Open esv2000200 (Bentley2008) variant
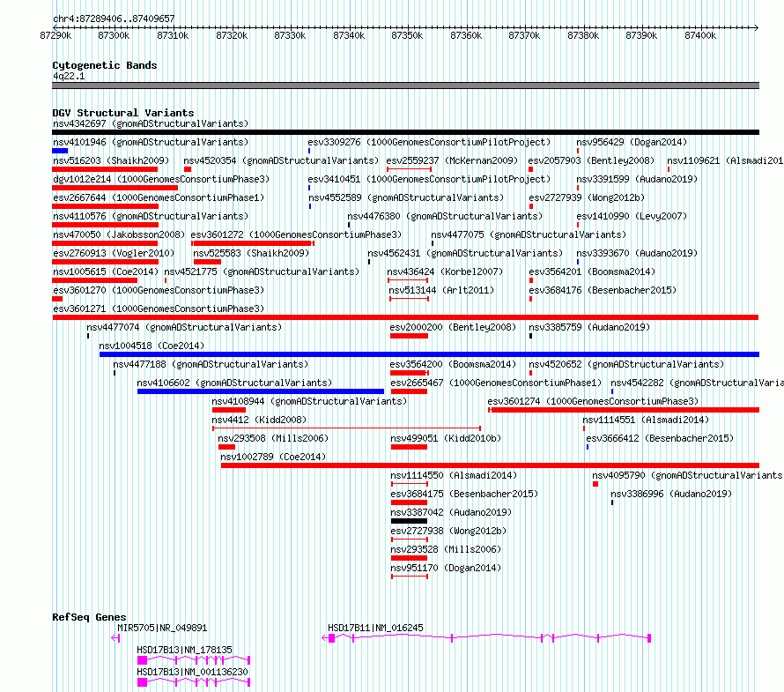784x692 pixels. point(453,327)
